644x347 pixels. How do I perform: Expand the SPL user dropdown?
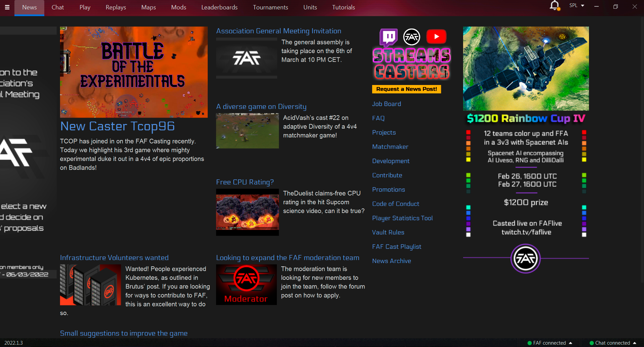pyautogui.click(x=577, y=6)
